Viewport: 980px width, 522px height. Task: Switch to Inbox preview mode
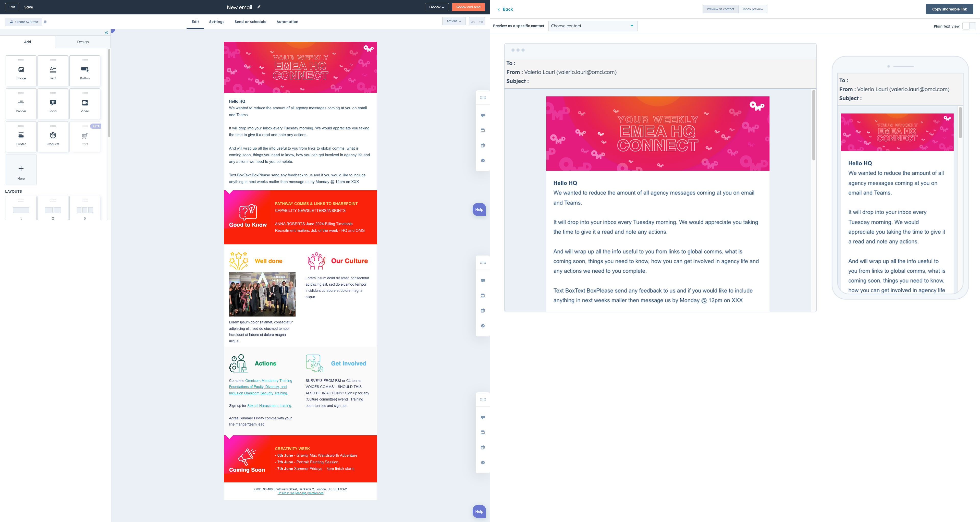tap(753, 9)
